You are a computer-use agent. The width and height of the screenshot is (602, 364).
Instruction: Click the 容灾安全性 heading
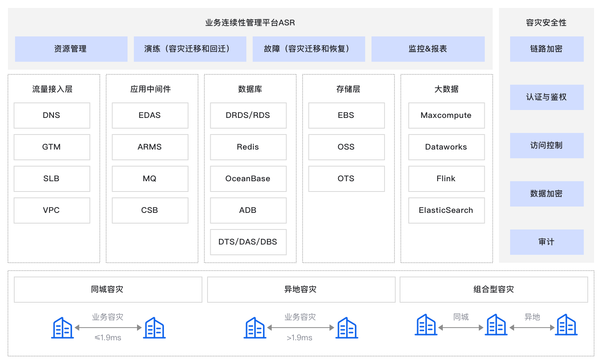click(x=546, y=23)
